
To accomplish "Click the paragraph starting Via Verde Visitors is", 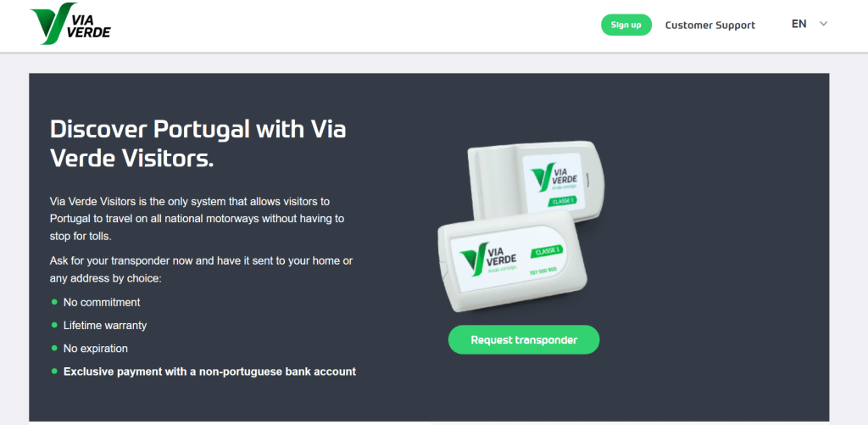I will (197, 219).
